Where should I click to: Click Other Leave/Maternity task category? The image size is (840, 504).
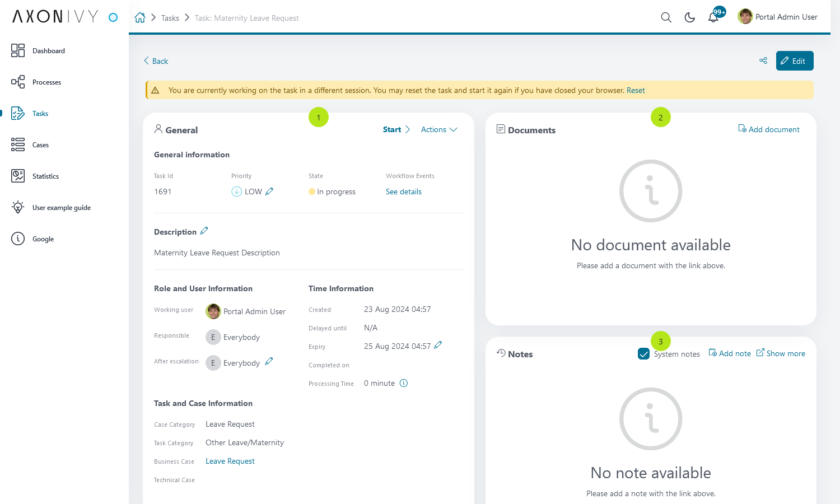pyautogui.click(x=245, y=442)
